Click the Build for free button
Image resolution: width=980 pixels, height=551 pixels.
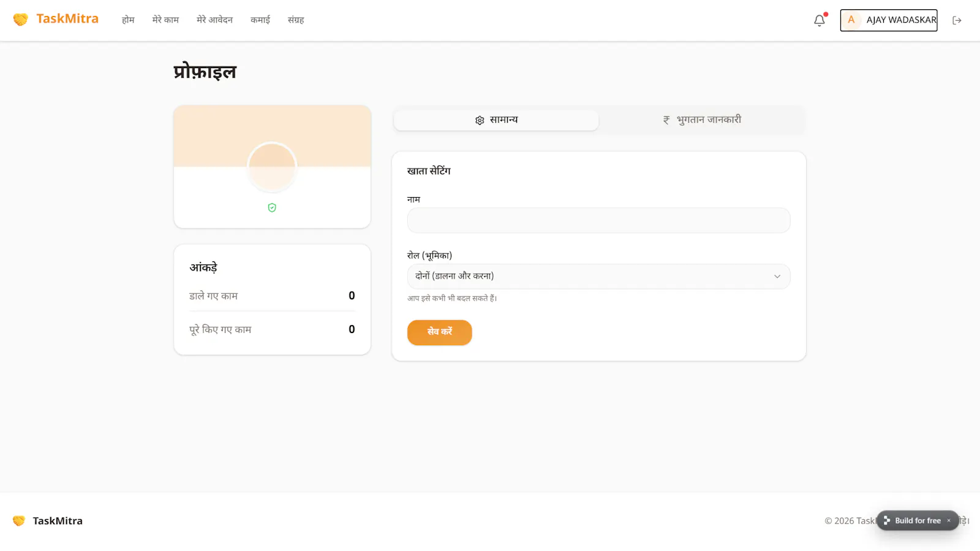coord(918,520)
